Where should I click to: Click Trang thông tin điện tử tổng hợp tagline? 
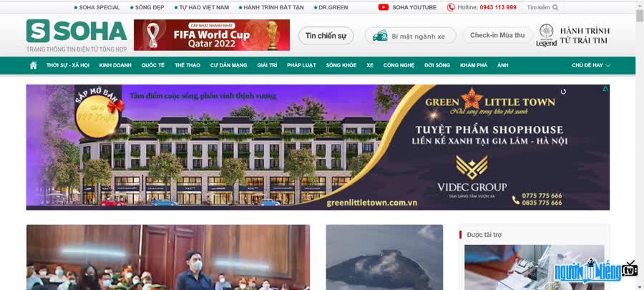(77, 49)
